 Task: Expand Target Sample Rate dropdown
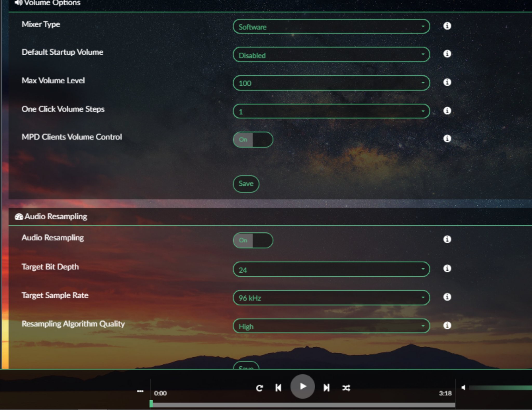(x=331, y=298)
